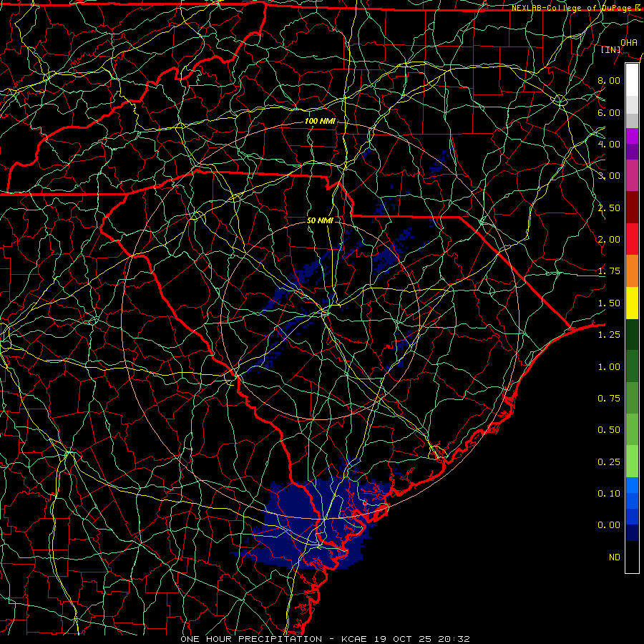Click the ND no-data label
644x644 pixels.
coord(615,557)
